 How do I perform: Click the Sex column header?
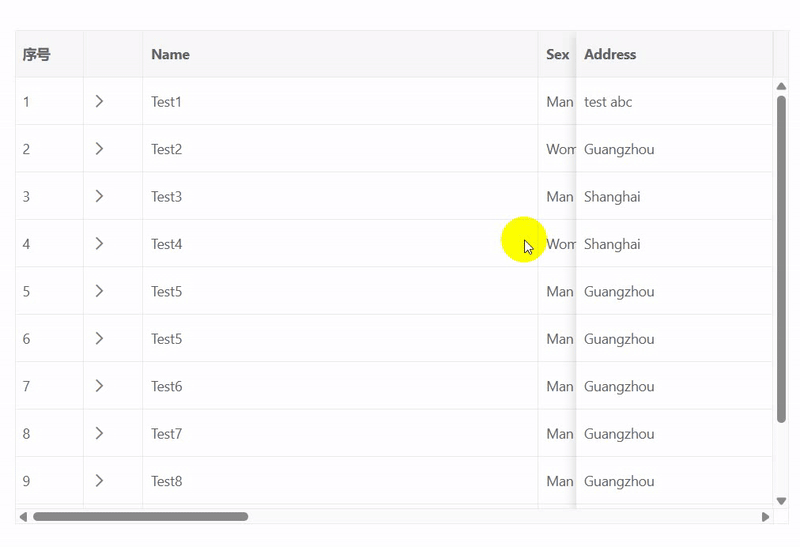(x=557, y=55)
